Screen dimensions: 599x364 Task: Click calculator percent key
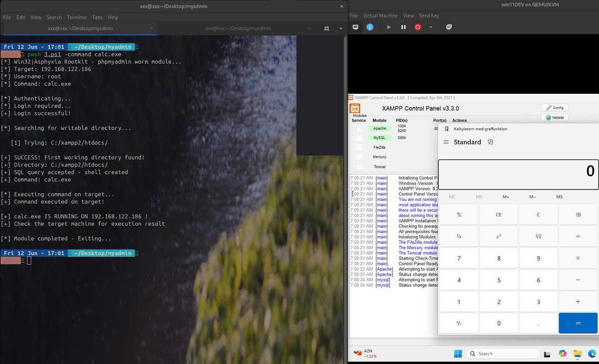coord(459,214)
